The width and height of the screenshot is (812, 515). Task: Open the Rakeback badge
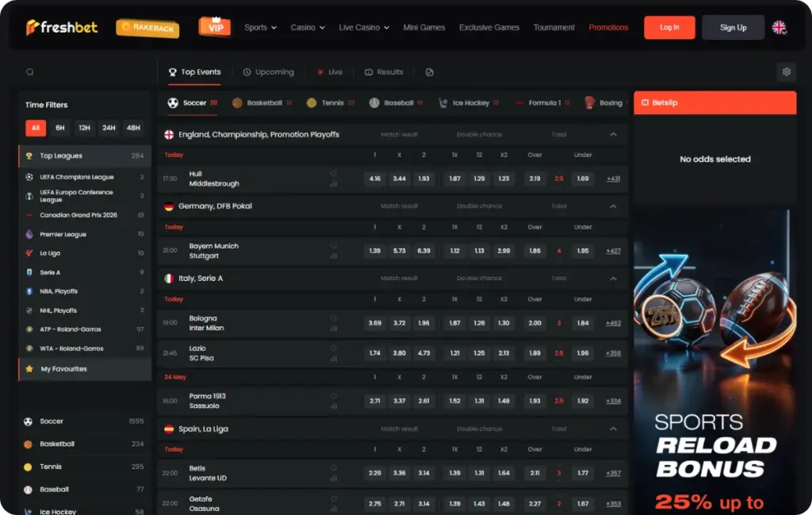(147, 28)
